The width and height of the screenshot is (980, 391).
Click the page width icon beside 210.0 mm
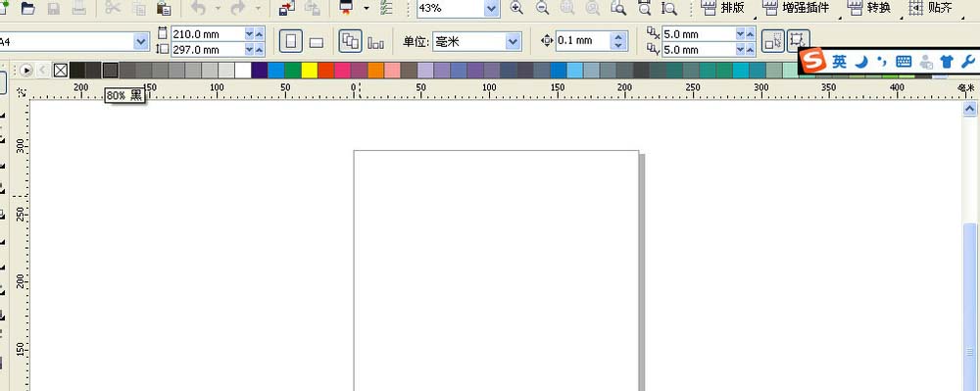click(163, 33)
